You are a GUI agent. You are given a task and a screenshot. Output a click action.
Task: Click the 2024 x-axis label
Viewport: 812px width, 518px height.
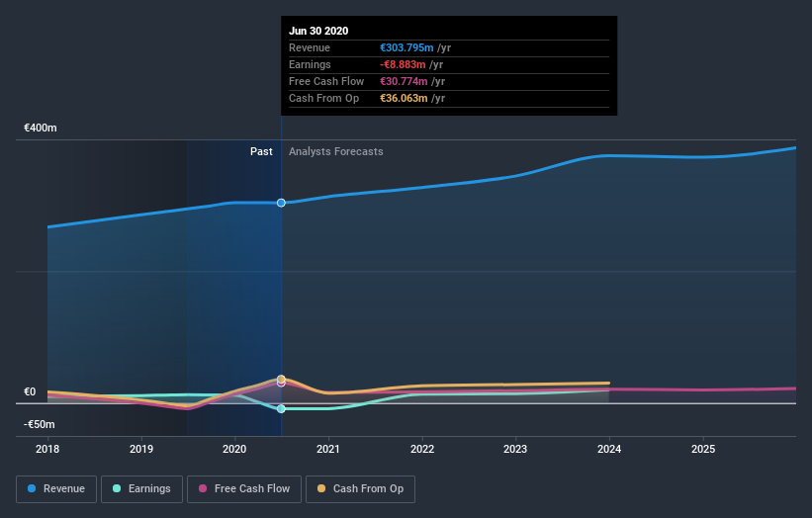(x=609, y=449)
